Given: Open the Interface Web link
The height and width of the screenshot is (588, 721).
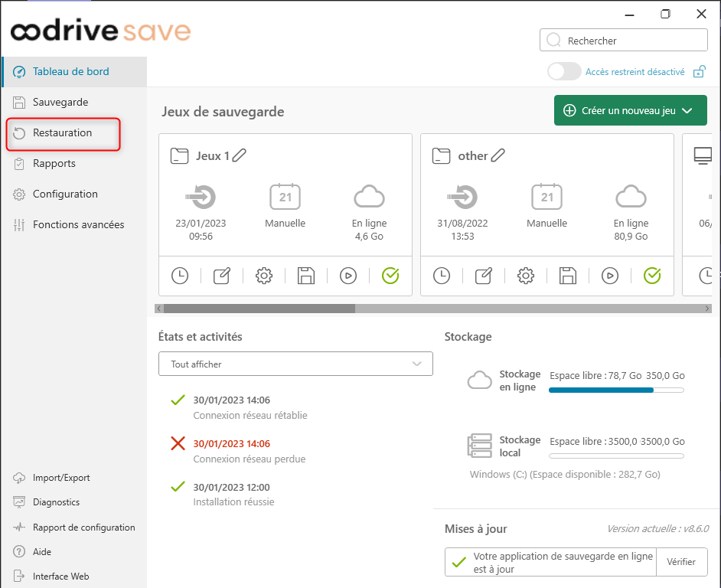Looking at the screenshot, I should 60,577.
